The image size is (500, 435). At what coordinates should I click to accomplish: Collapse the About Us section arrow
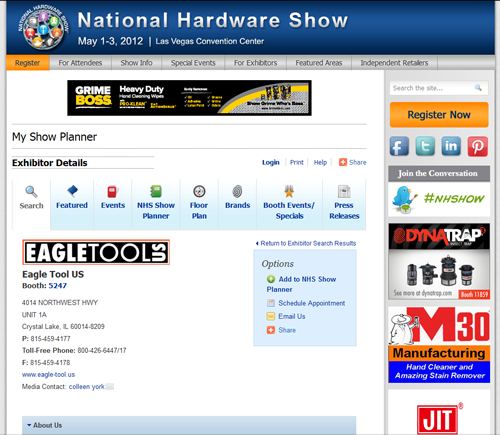coord(29,425)
